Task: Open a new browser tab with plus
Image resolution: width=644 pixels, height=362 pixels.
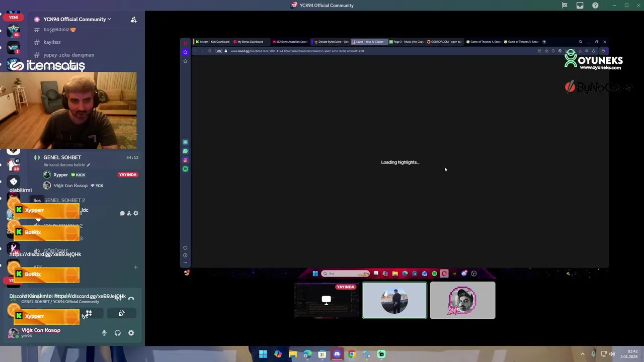Action: pyautogui.click(x=544, y=42)
